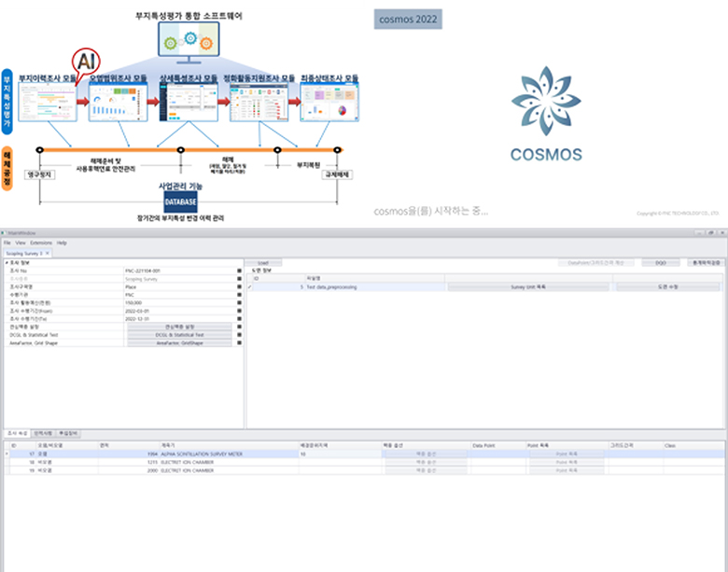
Task: Click the nuclide setting button in row 19
Action: pyautogui.click(x=426, y=470)
